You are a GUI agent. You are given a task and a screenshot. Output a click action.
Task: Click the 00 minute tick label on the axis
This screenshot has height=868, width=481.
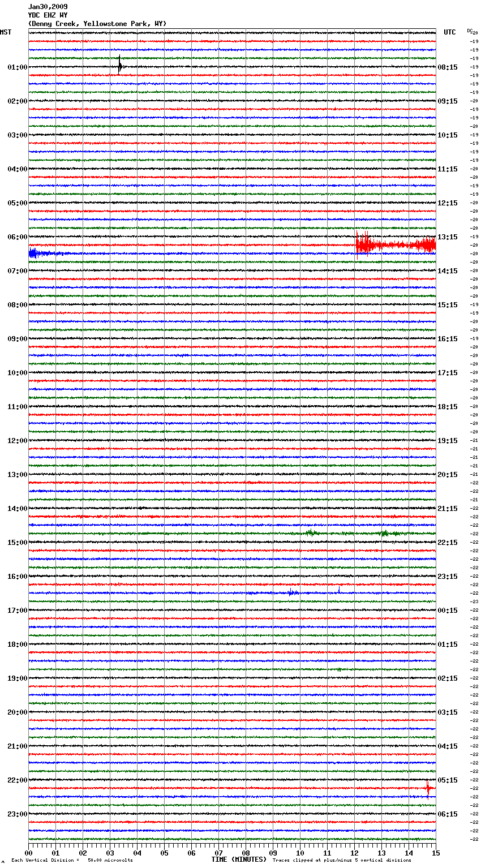pos(28,853)
